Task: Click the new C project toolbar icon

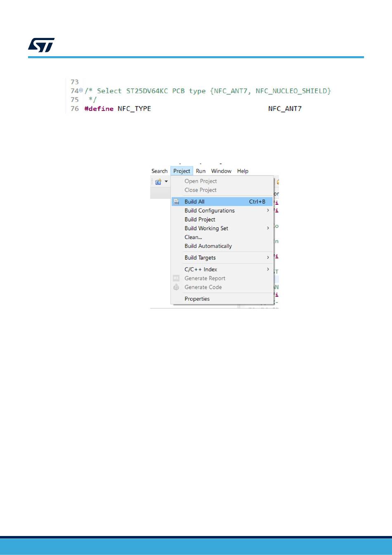Action: click(158, 182)
